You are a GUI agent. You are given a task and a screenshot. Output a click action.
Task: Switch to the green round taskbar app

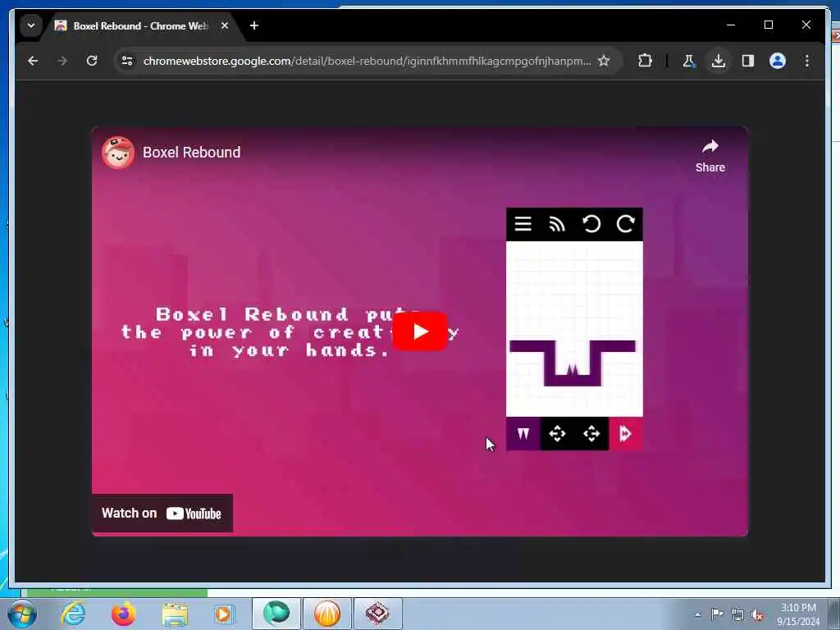276,614
